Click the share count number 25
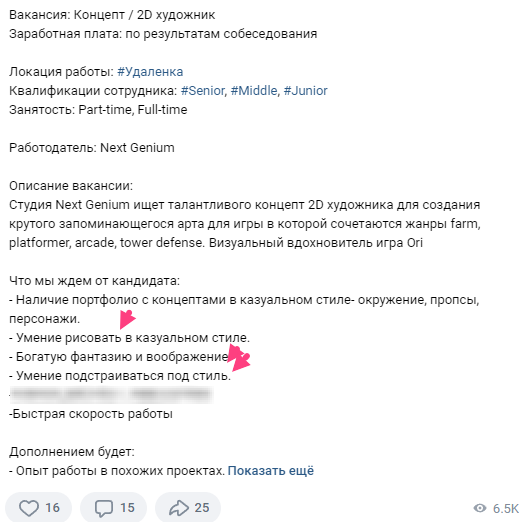The height and width of the screenshot is (522, 532). (202, 508)
